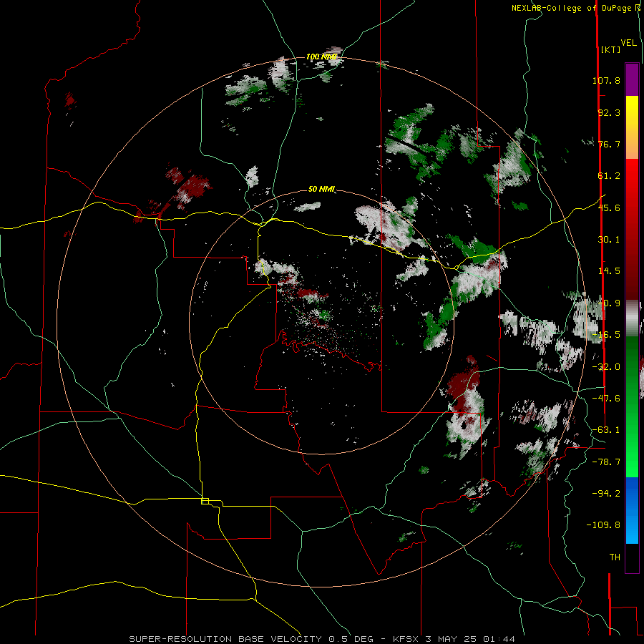
Task: Click the 14.5 scale value
Action: pyautogui.click(x=609, y=271)
